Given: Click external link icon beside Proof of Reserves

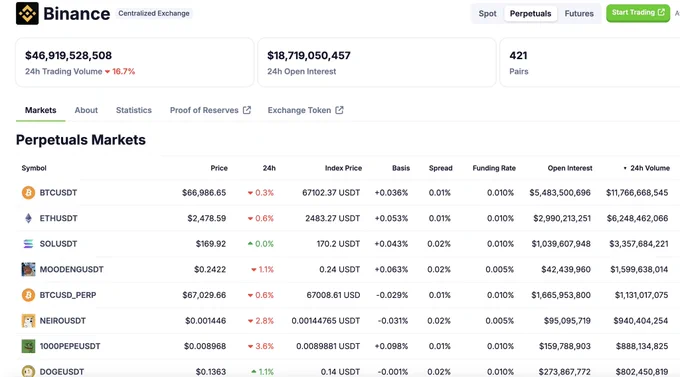Looking at the screenshot, I should [x=247, y=110].
